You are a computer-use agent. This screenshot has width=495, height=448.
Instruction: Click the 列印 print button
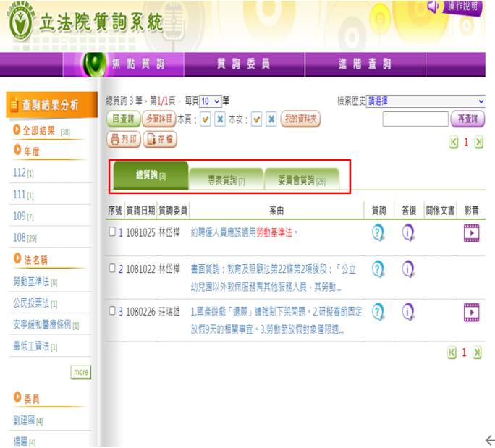[124, 139]
